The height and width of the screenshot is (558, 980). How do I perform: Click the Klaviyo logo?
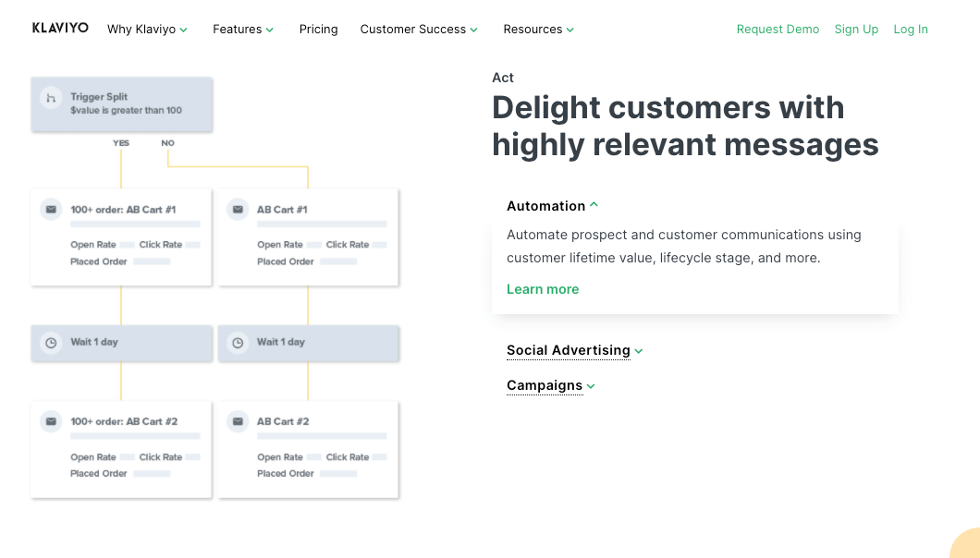60,28
